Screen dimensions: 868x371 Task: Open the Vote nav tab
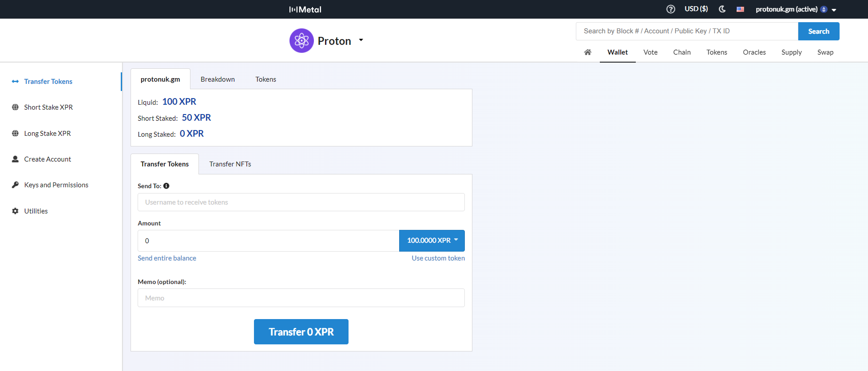coord(650,52)
